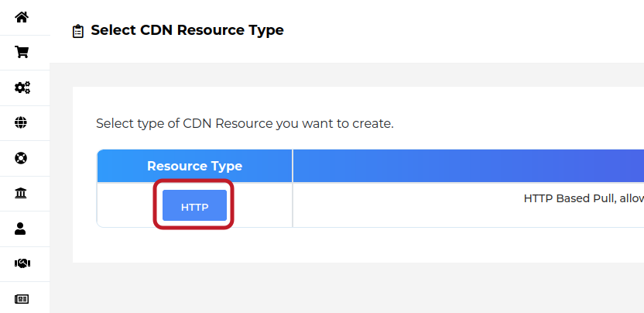Click the 'Select type of CDN Resource' instruction text
644x313 pixels.
click(x=245, y=123)
